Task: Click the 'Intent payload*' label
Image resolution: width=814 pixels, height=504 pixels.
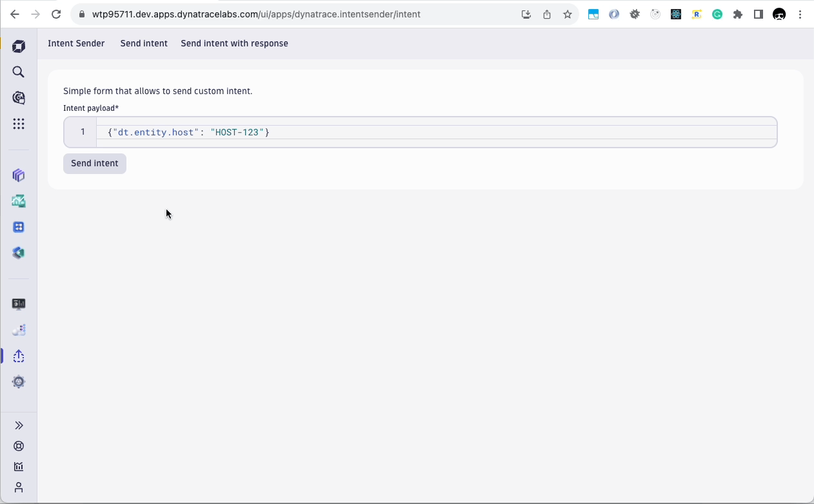Action: coord(91,108)
